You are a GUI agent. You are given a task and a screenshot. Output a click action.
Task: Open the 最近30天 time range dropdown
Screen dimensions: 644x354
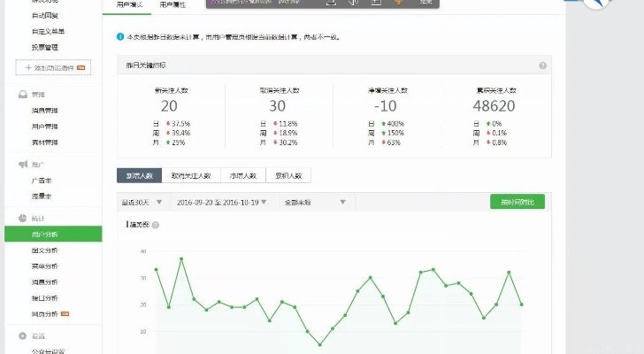142,202
